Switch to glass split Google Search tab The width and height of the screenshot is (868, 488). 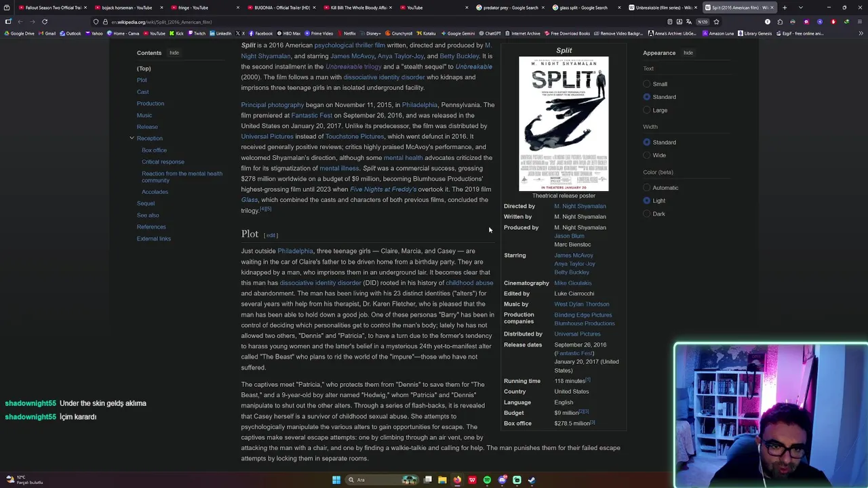click(586, 7)
